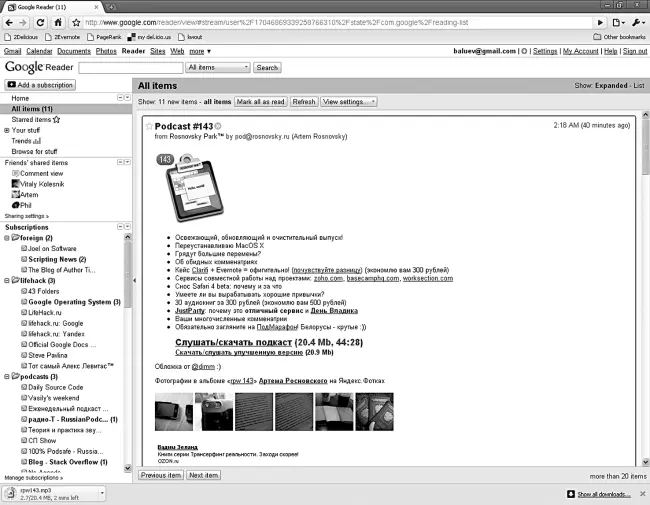Open the last photo thumbnail in album

coord(375,412)
